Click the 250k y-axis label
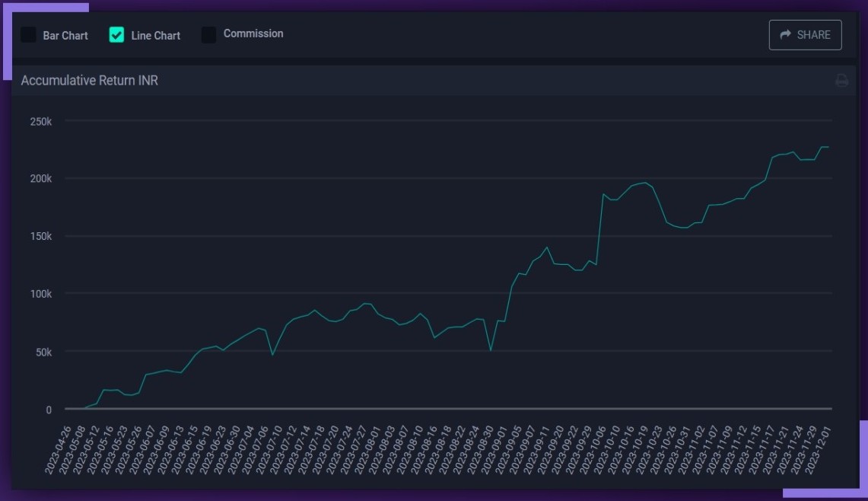The width and height of the screenshot is (868, 501). (40, 121)
